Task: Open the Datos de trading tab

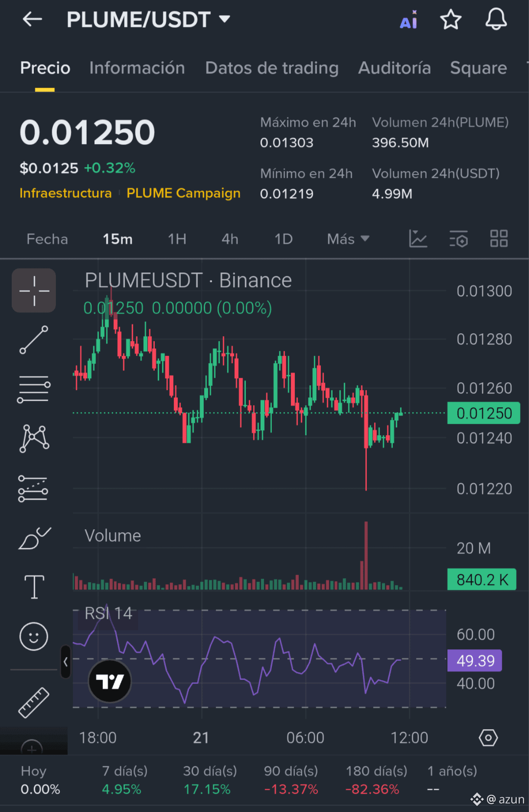Action: tap(272, 68)
